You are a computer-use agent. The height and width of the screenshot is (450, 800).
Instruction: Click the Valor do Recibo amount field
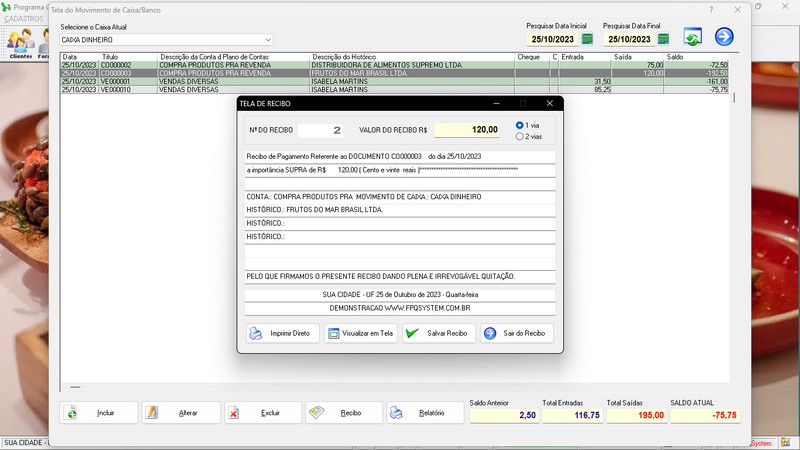point(467,130)
